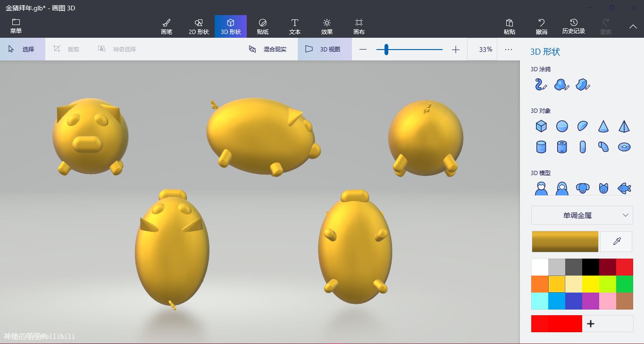Image resolution: width=644 pixels, height=344 pixels.
Task: Collapse the ribbon with the chevron arrow
Action: tap(633, 26)
